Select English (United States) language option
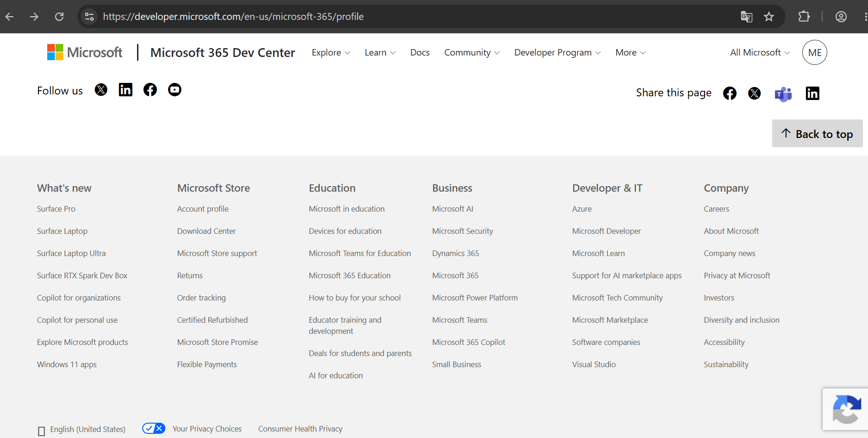This screenshot has width=868, height=438. pos(81,430)
